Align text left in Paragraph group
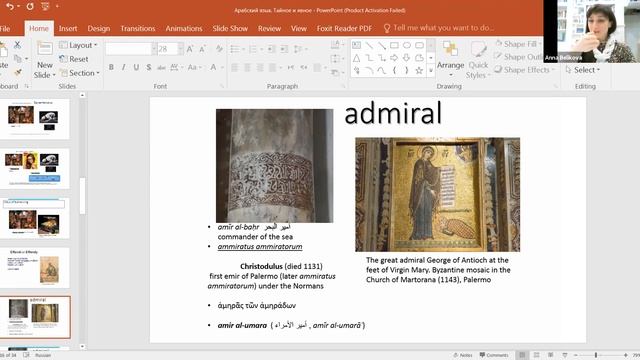This screenshot has width=640, height=360. pos(234,67)
